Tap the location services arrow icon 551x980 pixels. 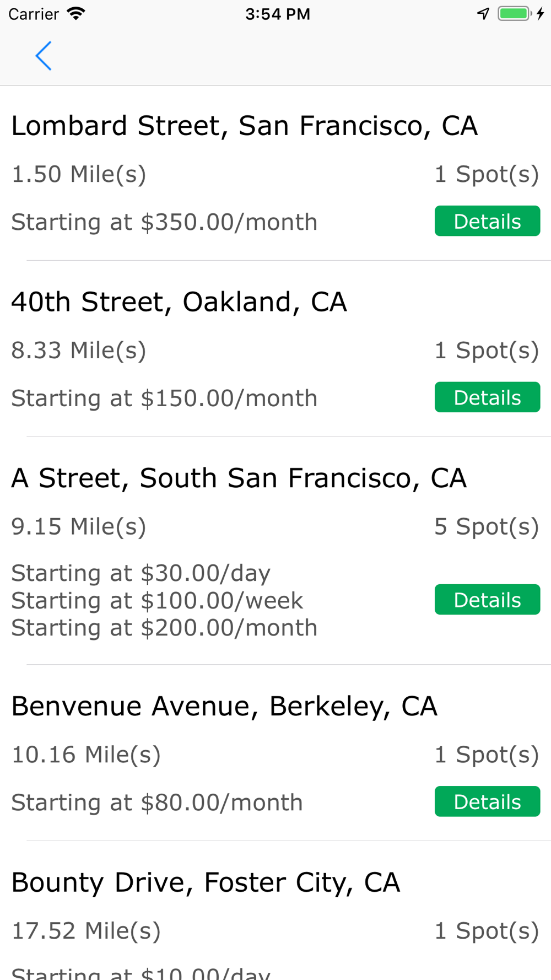[483, 14]
